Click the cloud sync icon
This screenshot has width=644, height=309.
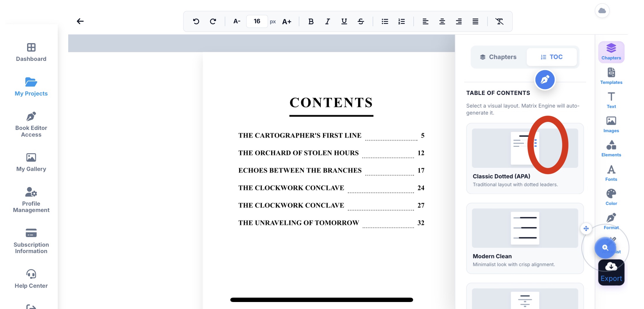pyautogui.click(x=602, y=11)
